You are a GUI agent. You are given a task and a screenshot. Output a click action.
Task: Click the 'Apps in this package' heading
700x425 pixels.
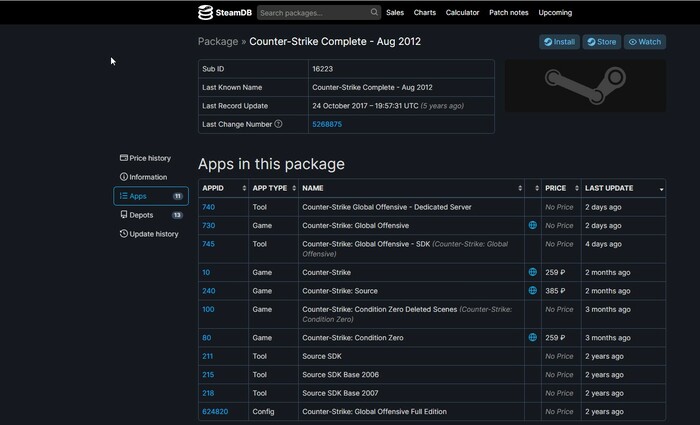[x=271, y=164]
